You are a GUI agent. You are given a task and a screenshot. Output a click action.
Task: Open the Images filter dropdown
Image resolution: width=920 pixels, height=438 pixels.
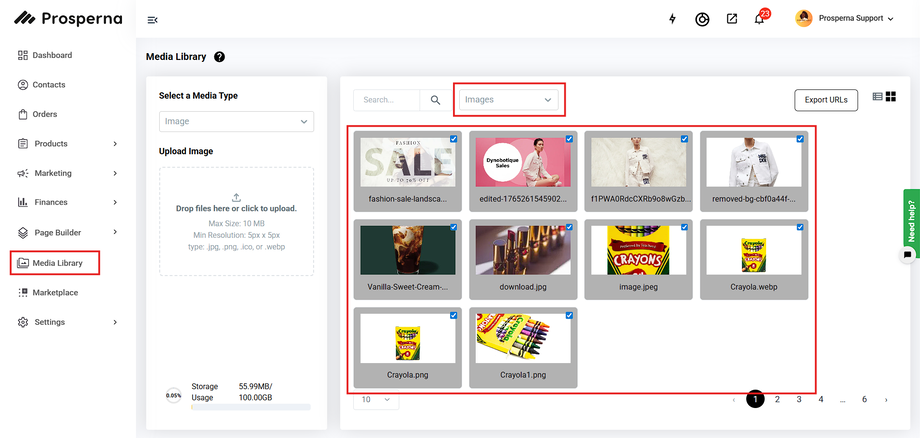(509, 100)
